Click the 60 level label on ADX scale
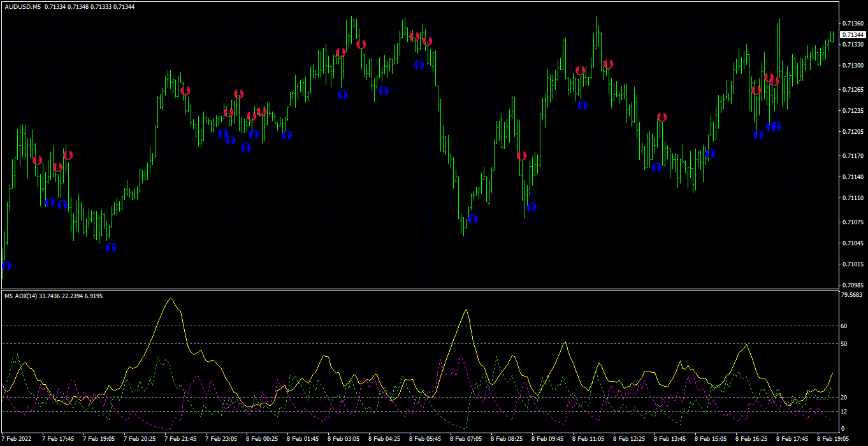Screen dimensions: 868x446 pyautogui.click(x=844, y=326)
